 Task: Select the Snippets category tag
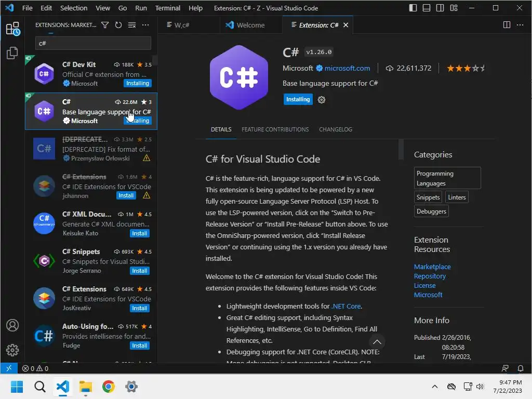[428, 197]
